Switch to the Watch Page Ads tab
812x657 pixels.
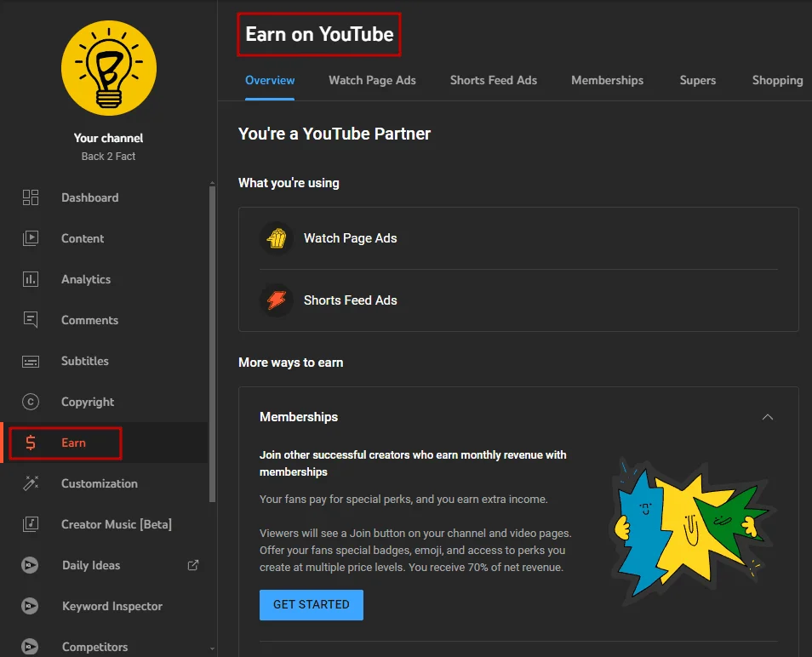[372, 80]
